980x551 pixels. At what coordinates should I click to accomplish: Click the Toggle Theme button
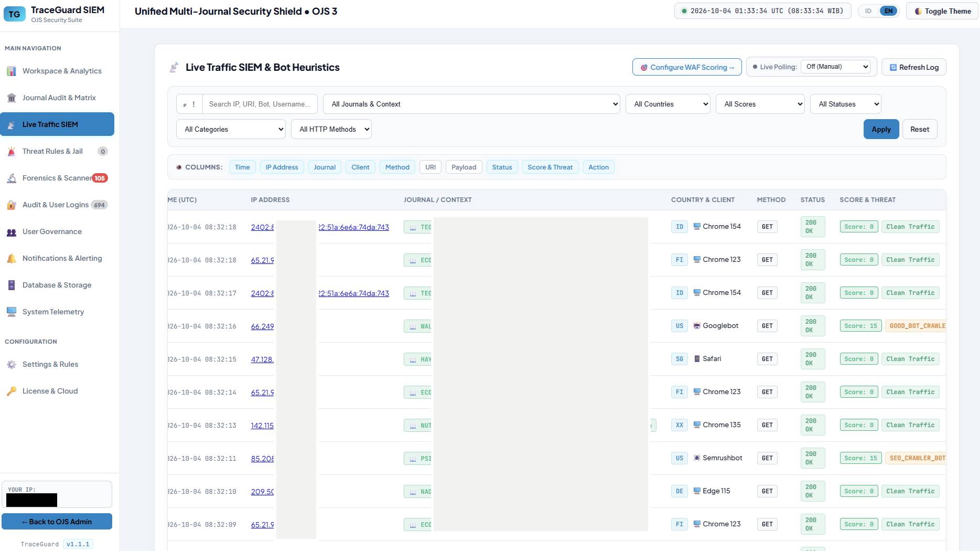(942, 11)
